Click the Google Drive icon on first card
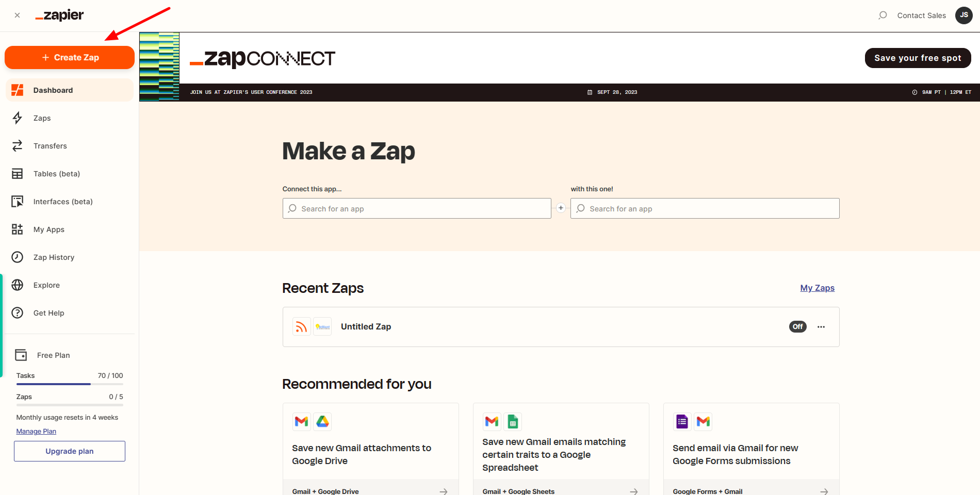Image resolution: width=980 pixels, height=495 pixels. point(323,422)
